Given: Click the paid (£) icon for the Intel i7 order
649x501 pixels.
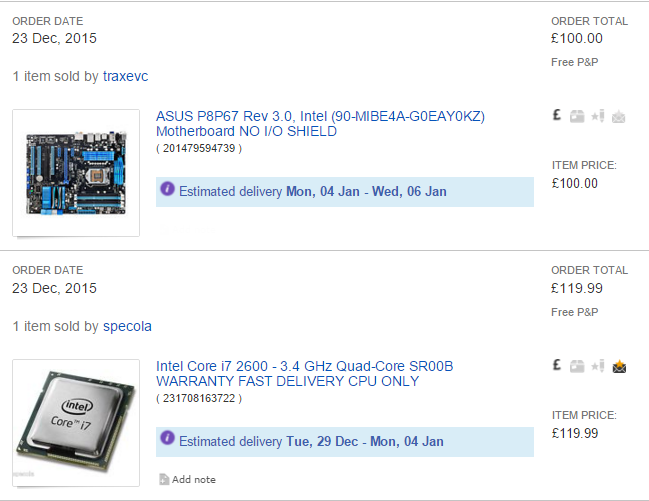Looking at the screenshot, I should click(557, 366).
